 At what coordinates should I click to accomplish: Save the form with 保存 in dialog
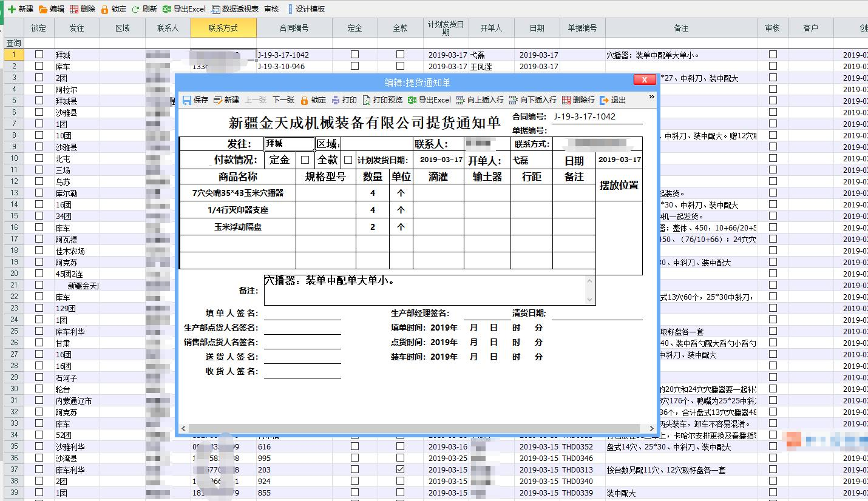[195, 100]
